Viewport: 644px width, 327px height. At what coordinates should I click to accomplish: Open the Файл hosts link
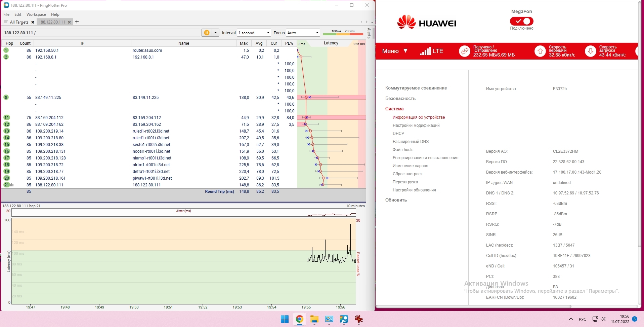pos(403,150)
